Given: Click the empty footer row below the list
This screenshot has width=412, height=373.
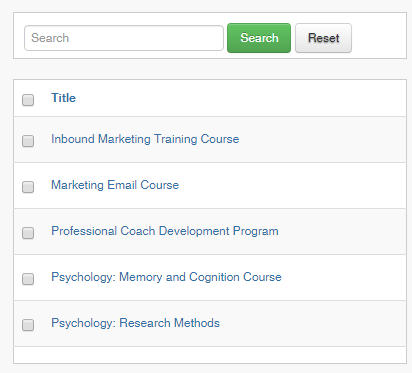Looking at the screenshot, I should coord(210,355).
